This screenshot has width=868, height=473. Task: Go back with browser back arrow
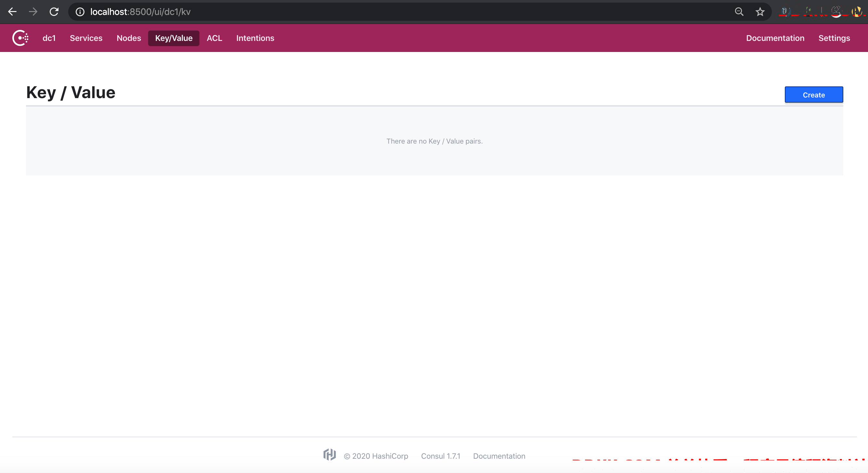click(12, 12)
